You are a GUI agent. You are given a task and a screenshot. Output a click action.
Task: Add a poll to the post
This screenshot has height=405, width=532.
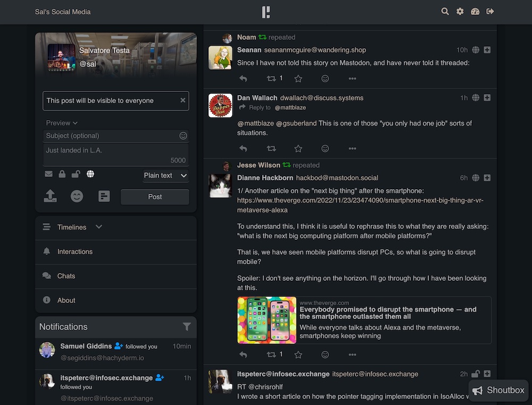tap(104, 197)
